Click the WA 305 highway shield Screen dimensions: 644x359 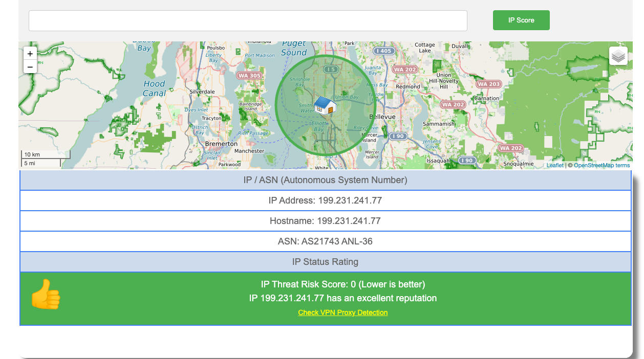(249, 76)
